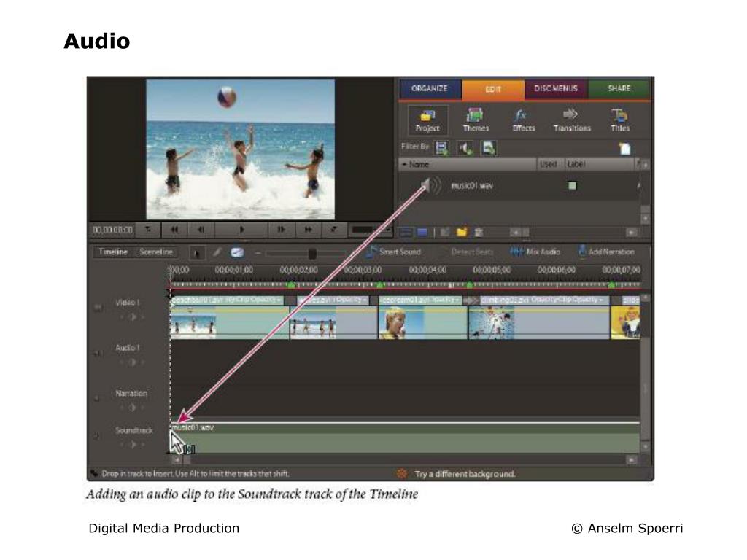747x560 pixels.
Task: Click the blue properties icon in timeline toolbar
Action: pyautogui.click(x=237, y=252)
